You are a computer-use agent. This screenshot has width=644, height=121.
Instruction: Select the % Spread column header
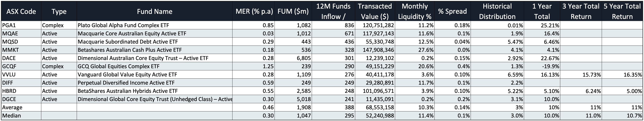(x=452, y=12)
